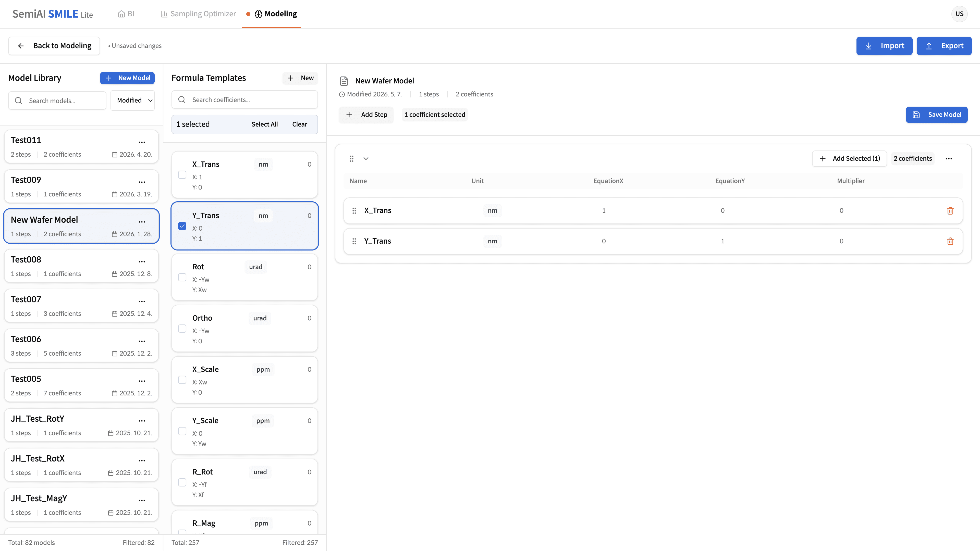Select the Test007 model title
This screenshot has width=980, height=551.
pos(26,299)
